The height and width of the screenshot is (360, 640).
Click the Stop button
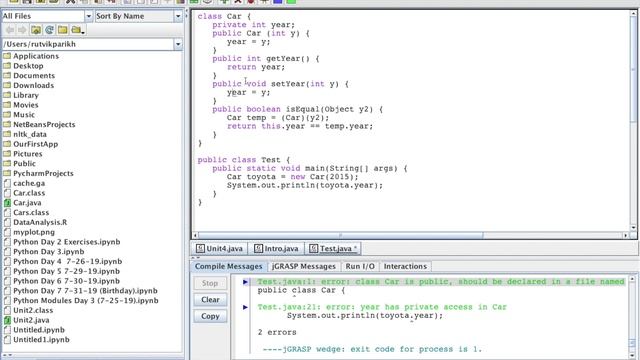coord(210,283)
